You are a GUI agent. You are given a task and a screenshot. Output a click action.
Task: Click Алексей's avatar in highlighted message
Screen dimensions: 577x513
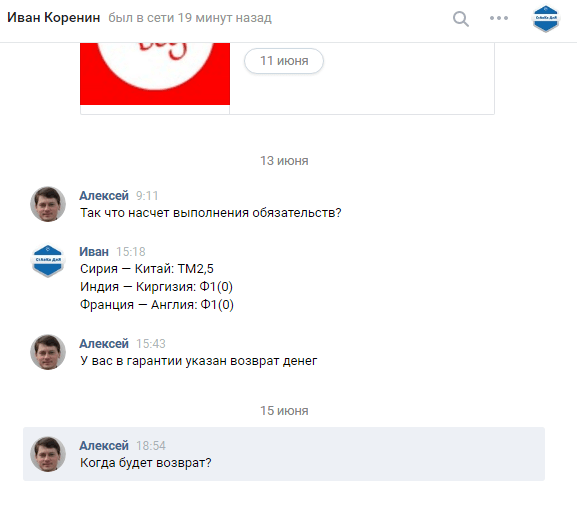[x=48, y=454]
